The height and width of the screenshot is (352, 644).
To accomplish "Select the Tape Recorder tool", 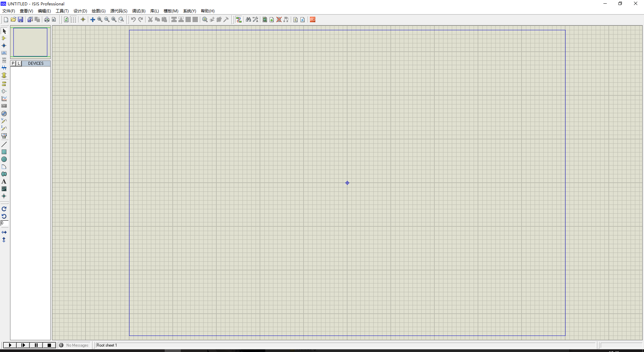I will 4,106.
